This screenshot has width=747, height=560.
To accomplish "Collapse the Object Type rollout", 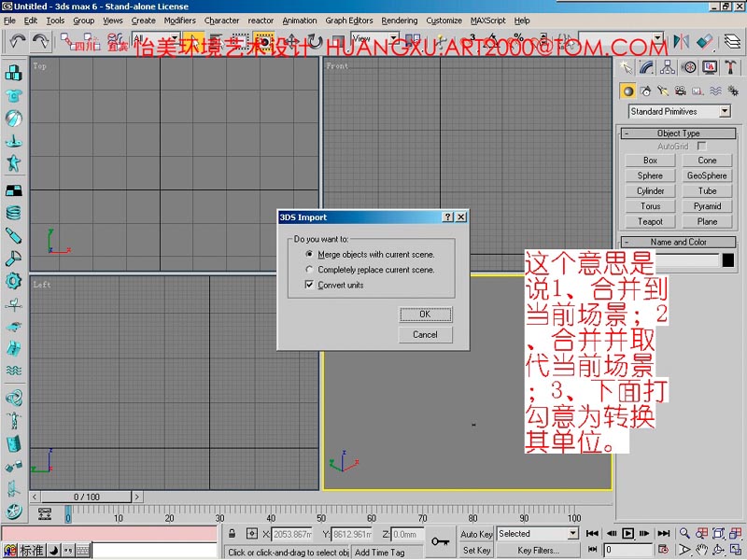I will click(x=678, y=133).
